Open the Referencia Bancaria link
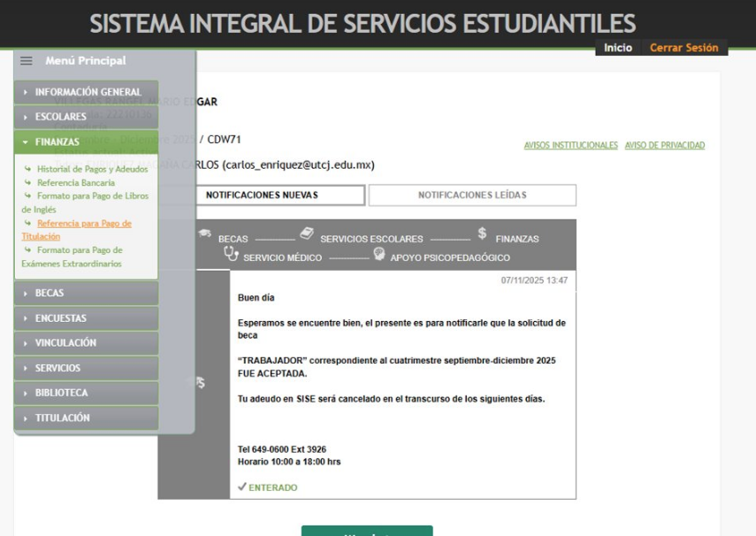Screen dimensions: 756x536 point(75,182)
